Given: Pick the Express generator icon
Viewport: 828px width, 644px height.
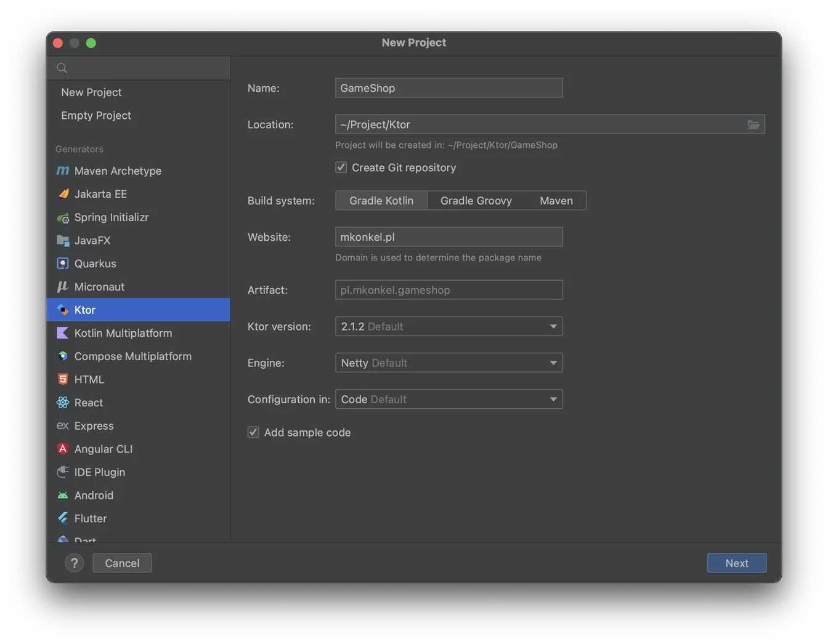Looking at the screenshot, I should [x=63, y=426].
